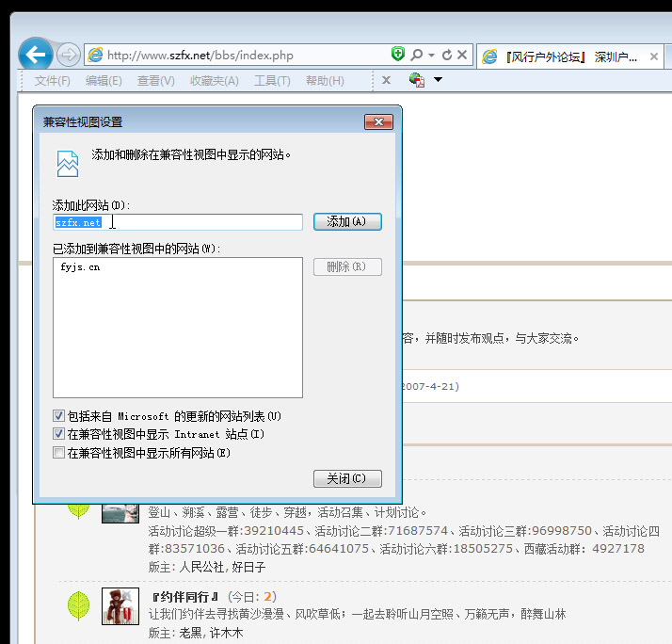Viewport: 672px width, 644px height.
Task: Go back with the browser Back arrow
Action: (36, 55)
